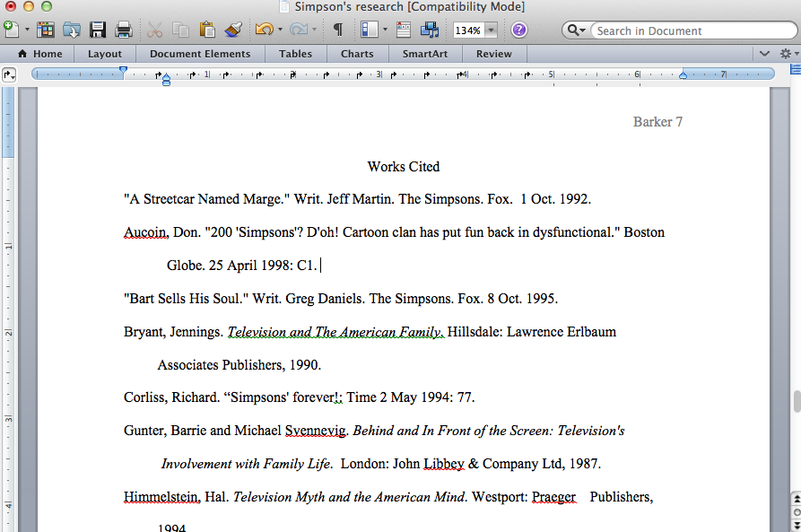
Task: Open the Media Browser
Action: [430, 30]
